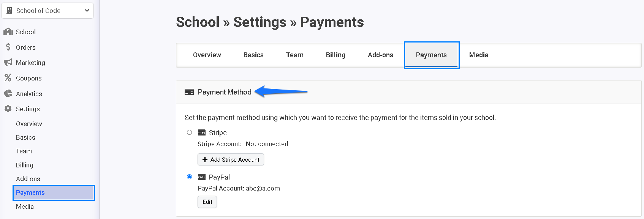
Task: Click the Stripe logo icon
Action: 202,132
